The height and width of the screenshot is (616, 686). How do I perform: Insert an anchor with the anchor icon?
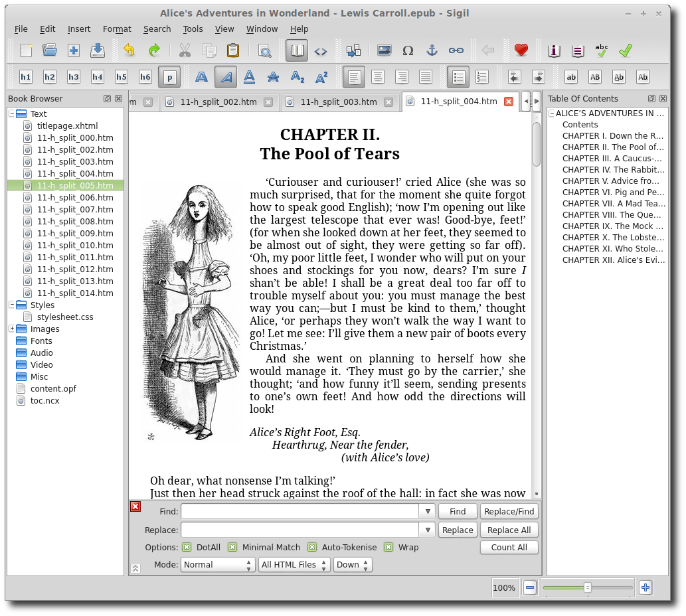click(432, 50)
